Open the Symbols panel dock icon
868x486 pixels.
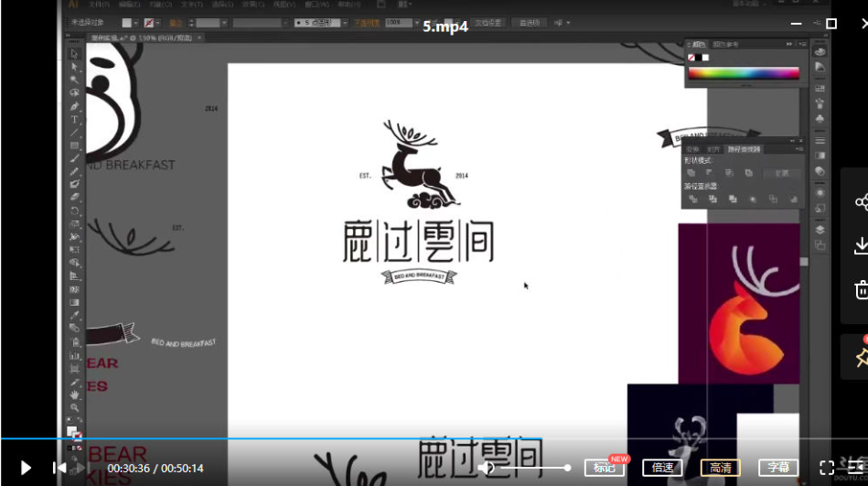(x=820, y=119)
